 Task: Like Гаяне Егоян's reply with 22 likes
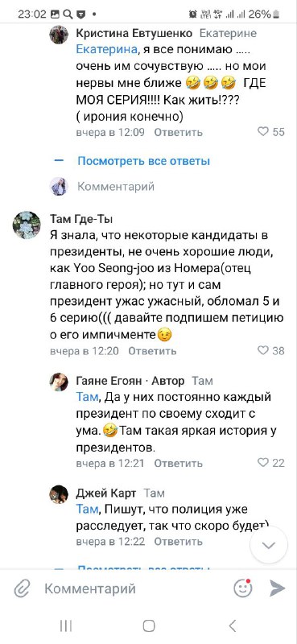tap(270, 462)
